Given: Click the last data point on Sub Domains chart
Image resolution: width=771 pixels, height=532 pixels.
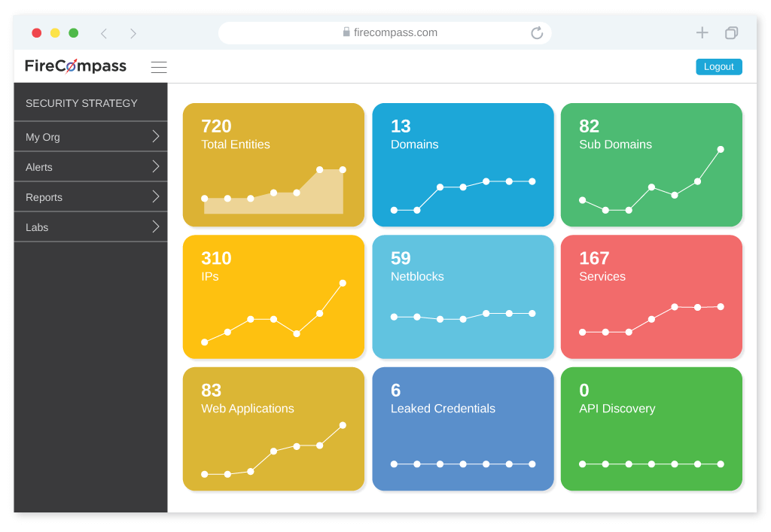Looking at the screenshot, I should [x=721, y=149].
